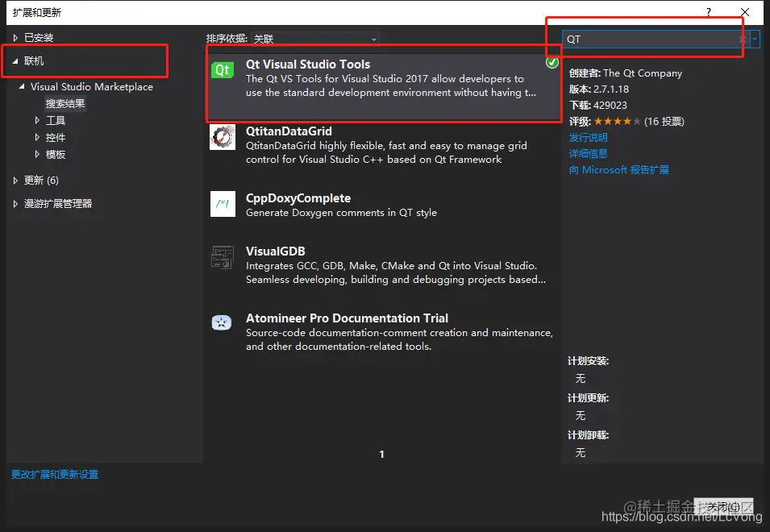770x532 pixels.
Task: Click the (16 投票) vote count
Action: [x=664, y=121]
